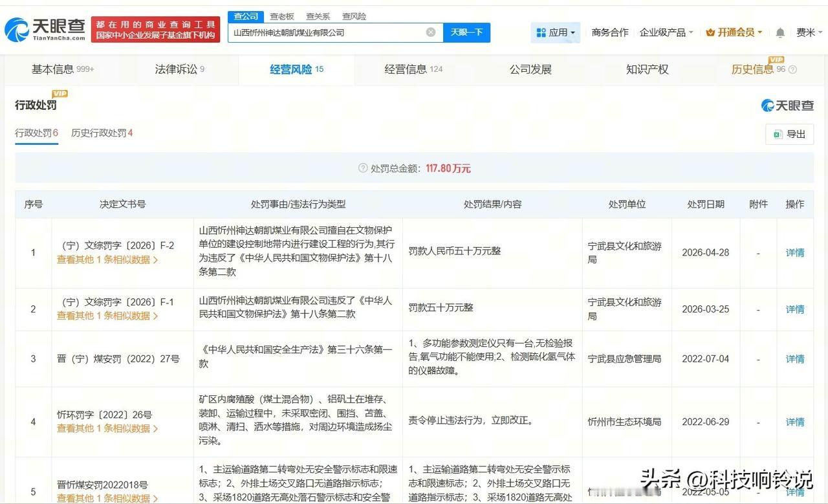Open the 知识产权 tab

coord(647,69)
